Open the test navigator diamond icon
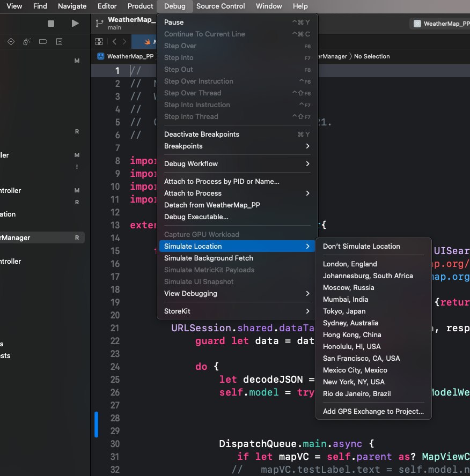 [x=11, y=42]
